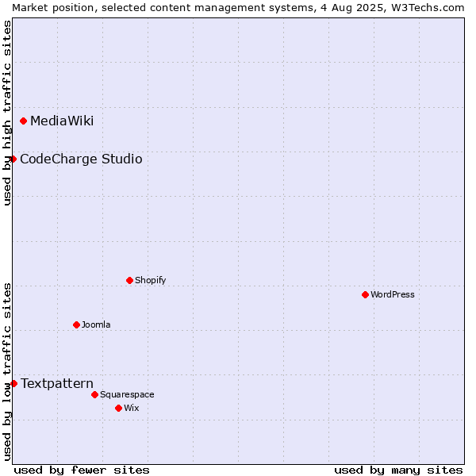
Task: Click the CodeCharge Studio red data point
Action: (13, 159)
